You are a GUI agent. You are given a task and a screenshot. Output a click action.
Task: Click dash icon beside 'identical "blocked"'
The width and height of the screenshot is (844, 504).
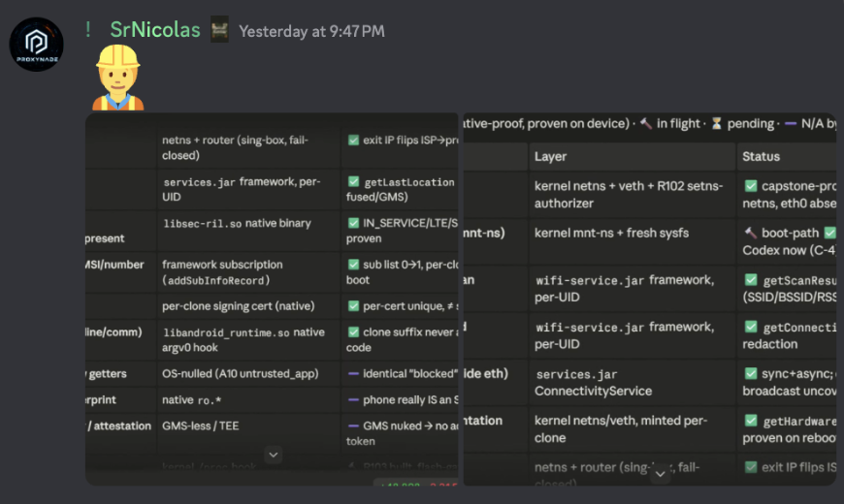click(353, 374)
